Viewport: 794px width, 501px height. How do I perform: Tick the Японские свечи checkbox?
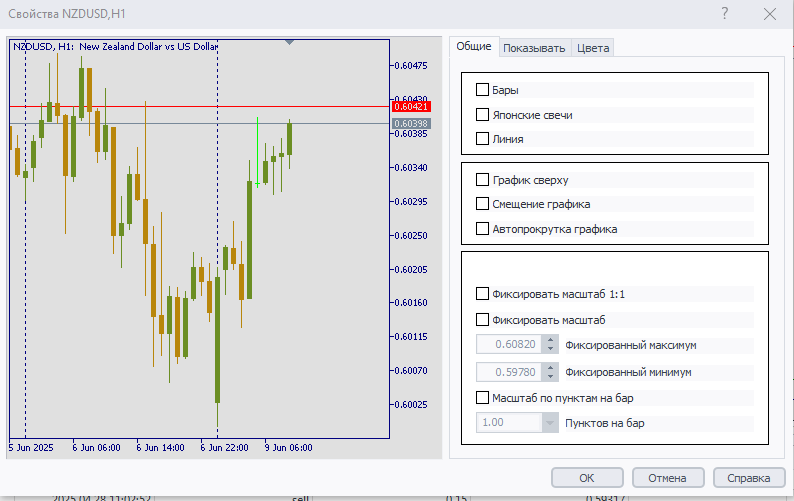click(x=482, y=114)
